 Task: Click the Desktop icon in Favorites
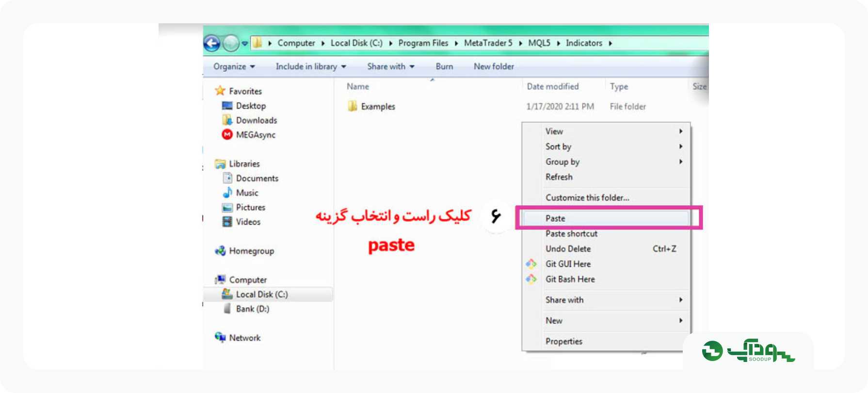(x=227, y=105)
